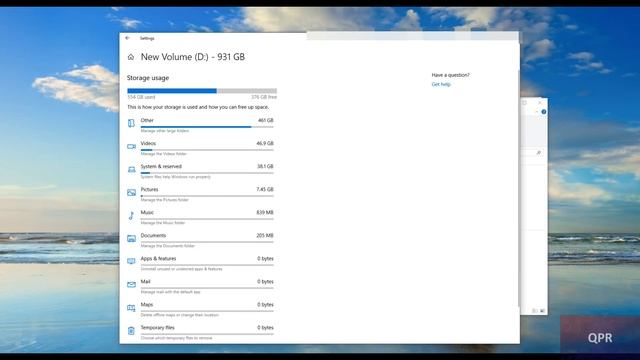This screenshot has height=360, width=640.
Task: Click the Temporary files trash icon
Action: pos(131,331)
